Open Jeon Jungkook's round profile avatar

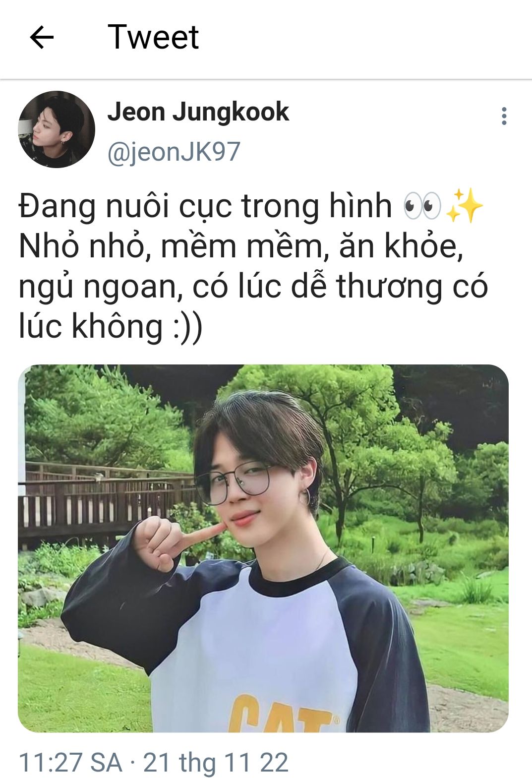(x=57, y=129)
